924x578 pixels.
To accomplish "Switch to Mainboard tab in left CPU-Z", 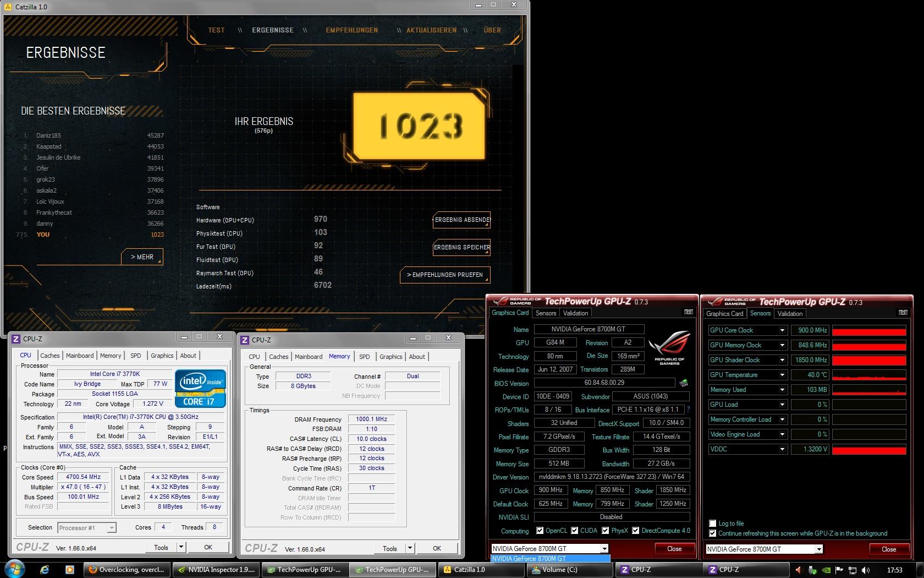I will 80,356.
